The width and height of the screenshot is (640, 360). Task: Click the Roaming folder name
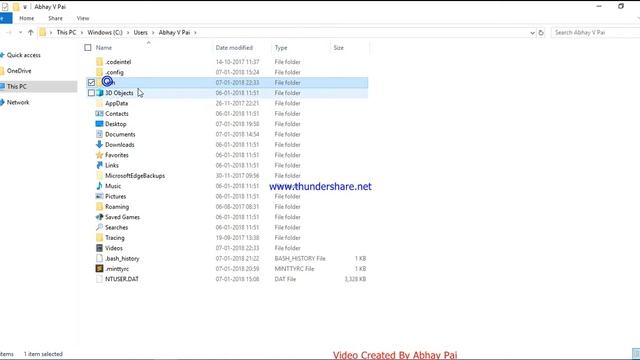[117, 207]
